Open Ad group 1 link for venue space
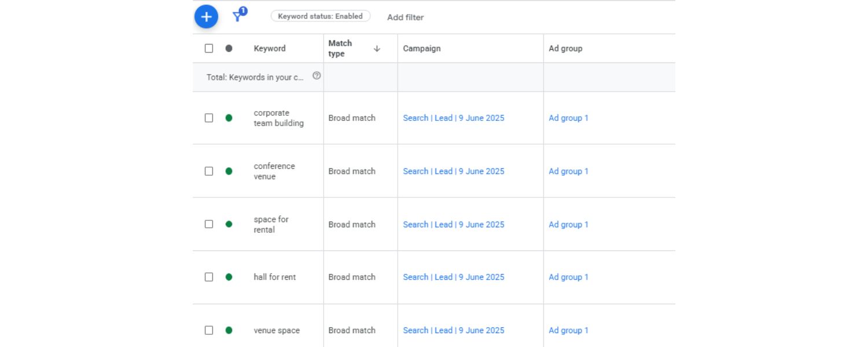 568,330
